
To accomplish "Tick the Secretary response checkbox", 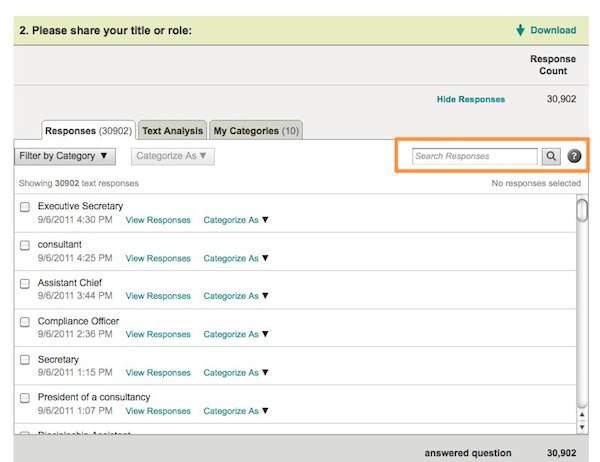I will 25,360.
